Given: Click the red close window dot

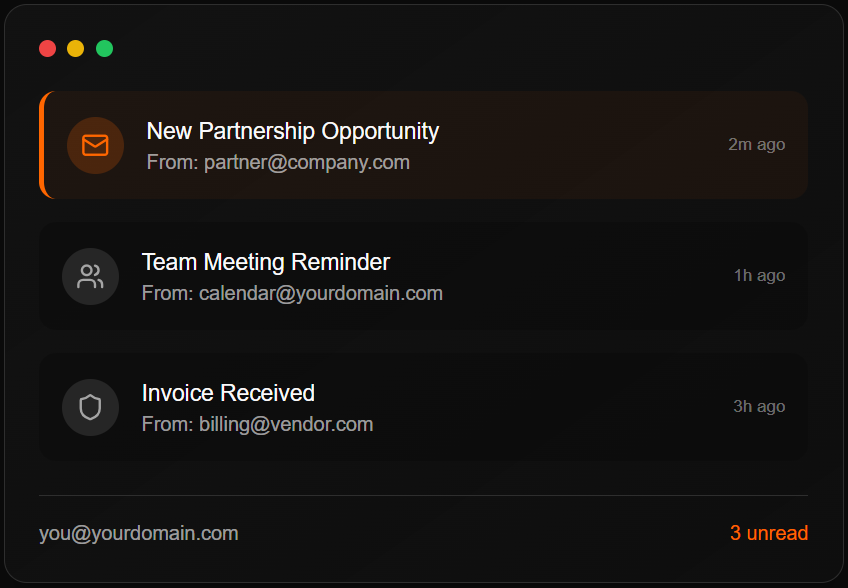Looking at the screenshot, I should tap(47, 48).
